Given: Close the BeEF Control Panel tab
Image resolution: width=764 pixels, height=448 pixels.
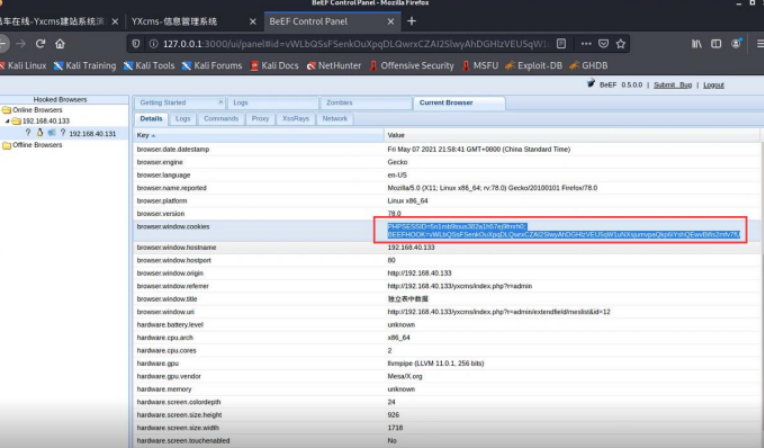Looking at the screenshot, I should point(391,21).
